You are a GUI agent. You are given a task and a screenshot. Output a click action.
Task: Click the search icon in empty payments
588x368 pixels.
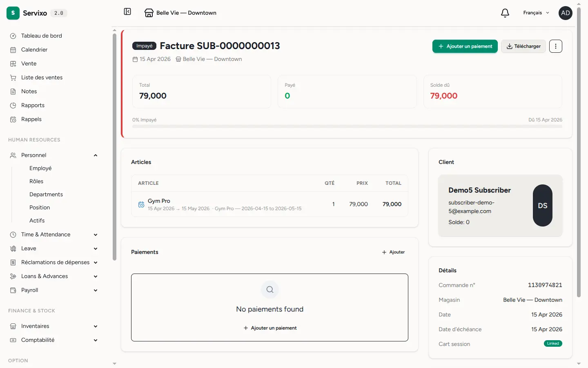click(270, 289)
